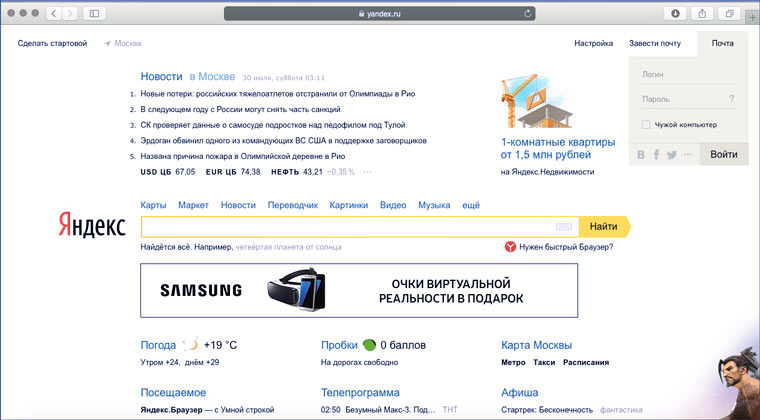Switch to в Москве news tab

pos(212,77)
